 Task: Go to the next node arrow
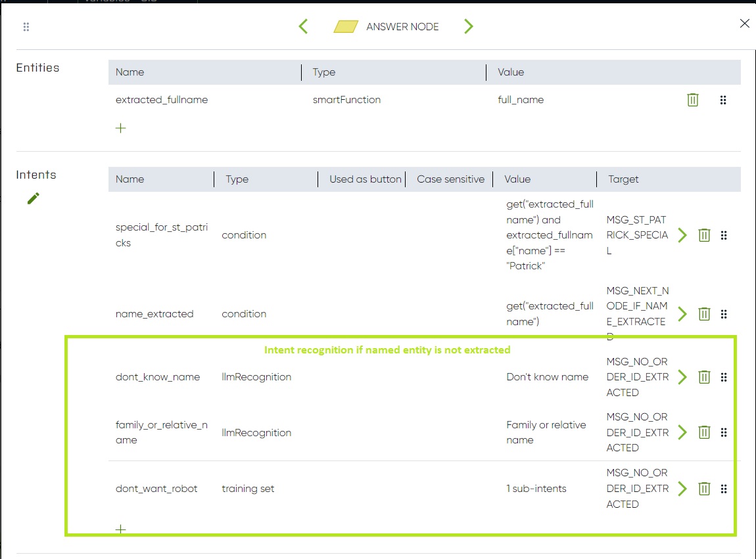[x=469, y=26]
